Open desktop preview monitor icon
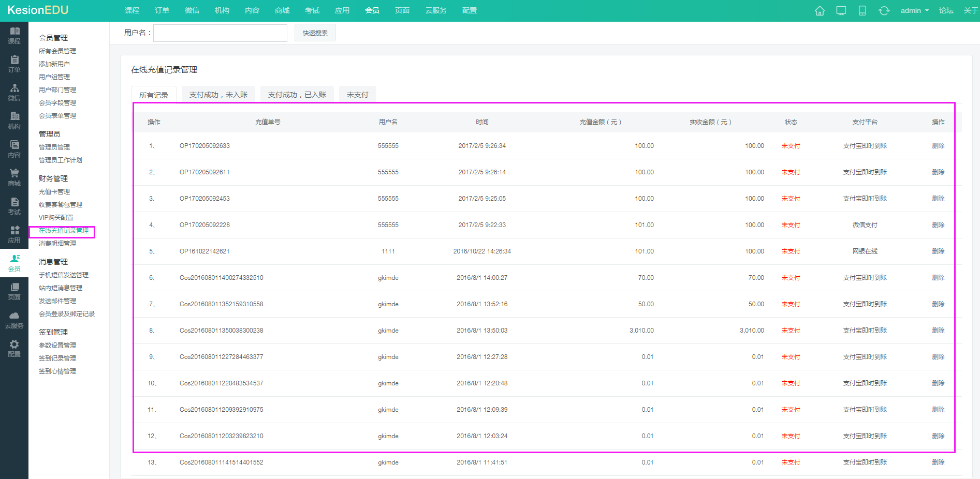 (x=841, y=11)
